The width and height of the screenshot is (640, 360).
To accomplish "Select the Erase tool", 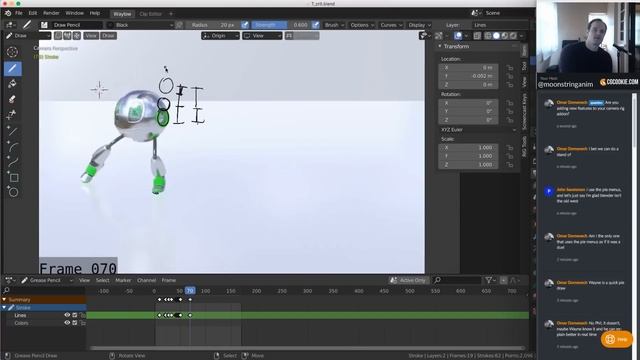I will click(12, 99).
